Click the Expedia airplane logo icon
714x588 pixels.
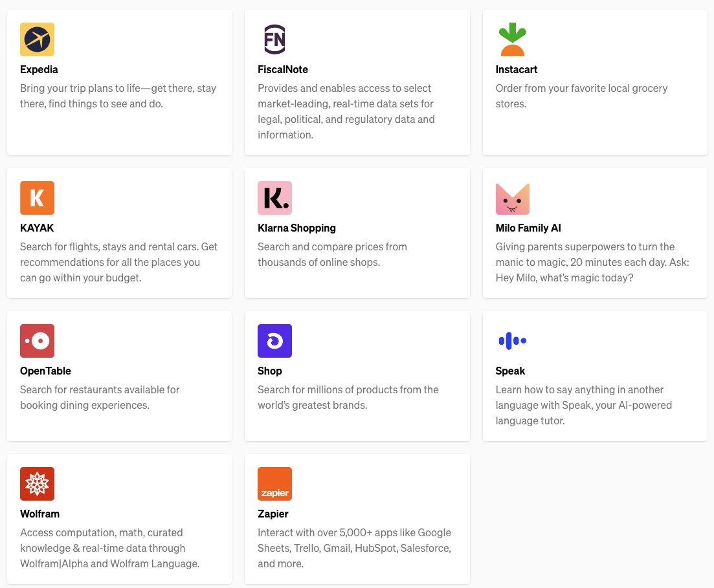pyautogui.click(x=37, y=39)
